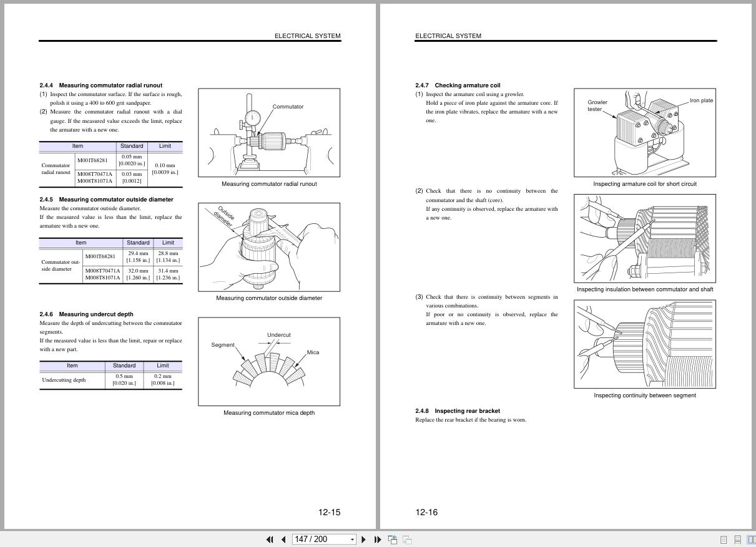Go to the first page
756x547 pixels.
click(x=270, y=540)
